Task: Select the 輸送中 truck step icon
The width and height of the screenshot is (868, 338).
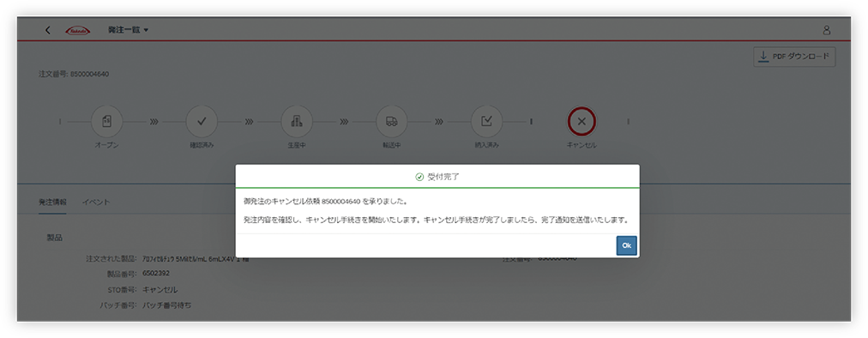Action: (x=392, y=121)
